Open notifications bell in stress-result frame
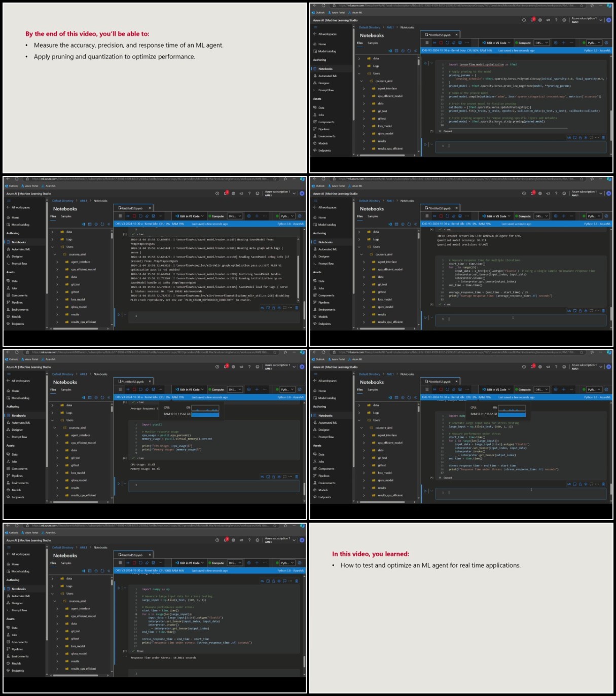This screenshot has height=696, width=616. (226, 540)
